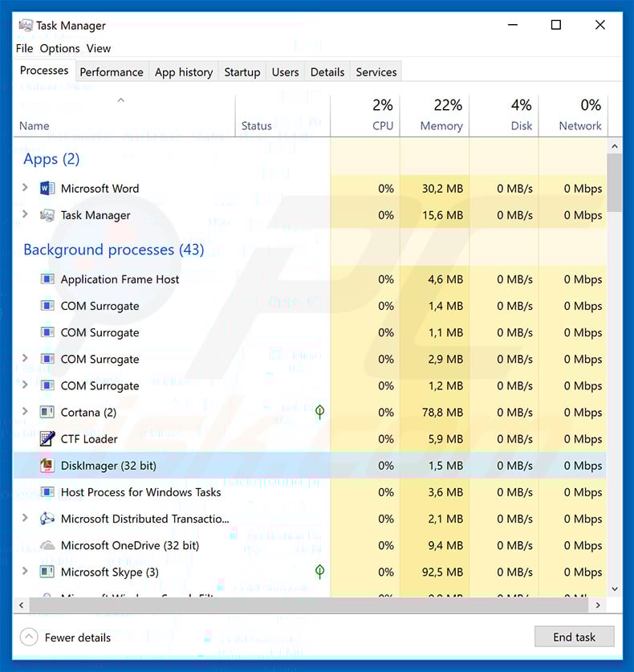
Task: Click the Microsoft OneDrive cloud icon
Action: 47,545
